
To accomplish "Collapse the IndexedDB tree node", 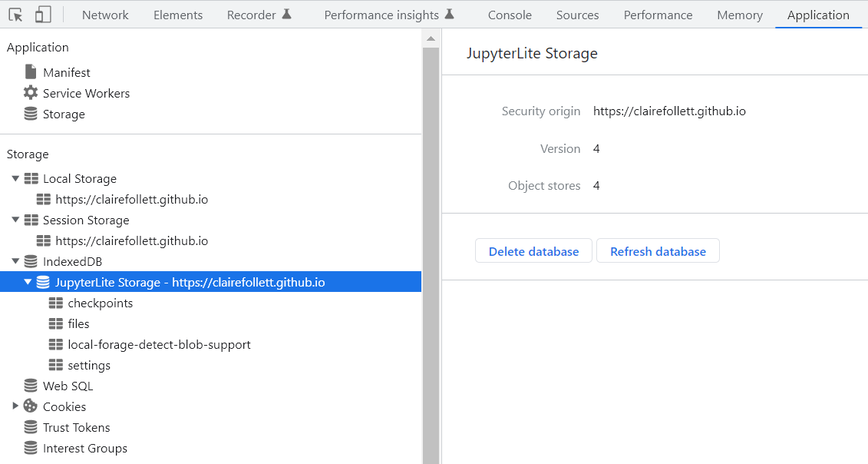I will coord(15,261).
